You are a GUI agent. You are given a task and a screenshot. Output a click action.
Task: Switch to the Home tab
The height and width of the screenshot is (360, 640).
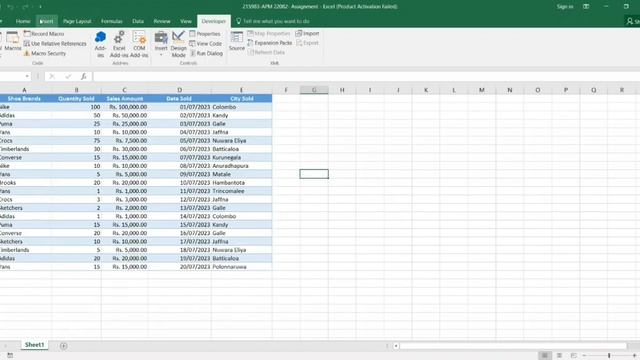23,21
